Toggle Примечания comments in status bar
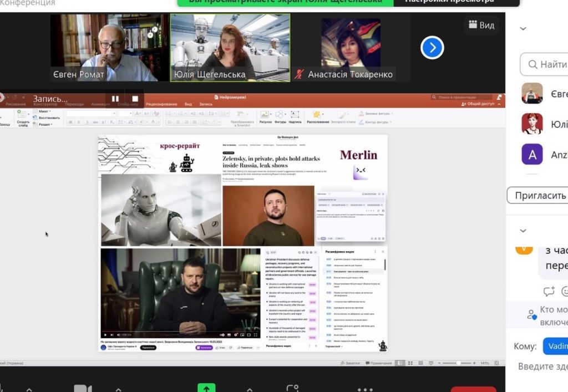This screenshot has height=392, width=568. tap(378, 363)
